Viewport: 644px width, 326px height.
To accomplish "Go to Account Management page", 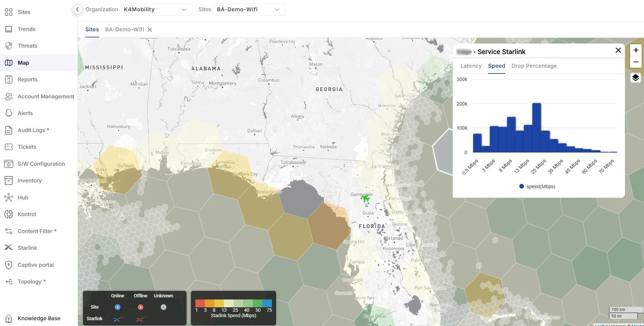I will coord(46,96).
